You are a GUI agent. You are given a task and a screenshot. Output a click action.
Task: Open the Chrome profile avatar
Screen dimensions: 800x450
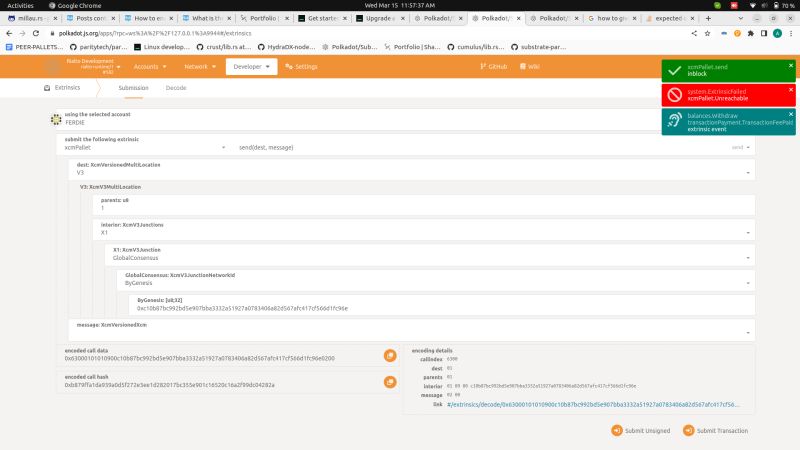click(777, 33)
